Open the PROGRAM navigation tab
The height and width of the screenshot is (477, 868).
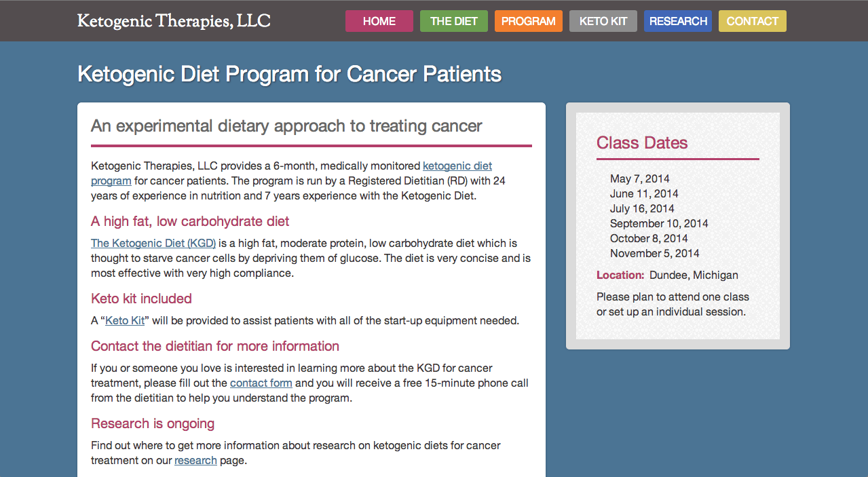[x=529, y=21]
